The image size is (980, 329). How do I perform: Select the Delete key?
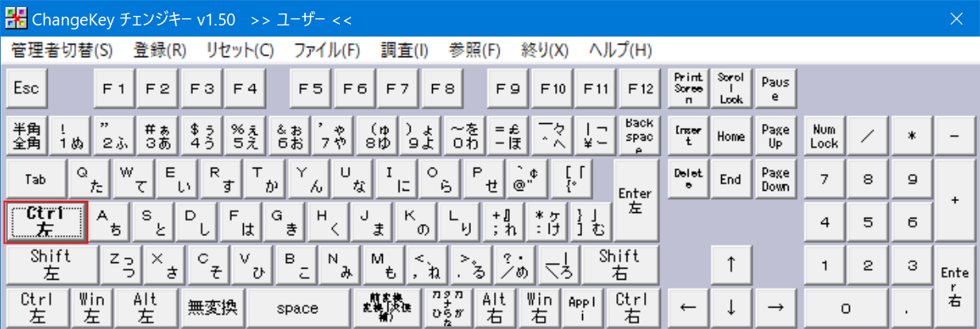(x=688, y=179)
